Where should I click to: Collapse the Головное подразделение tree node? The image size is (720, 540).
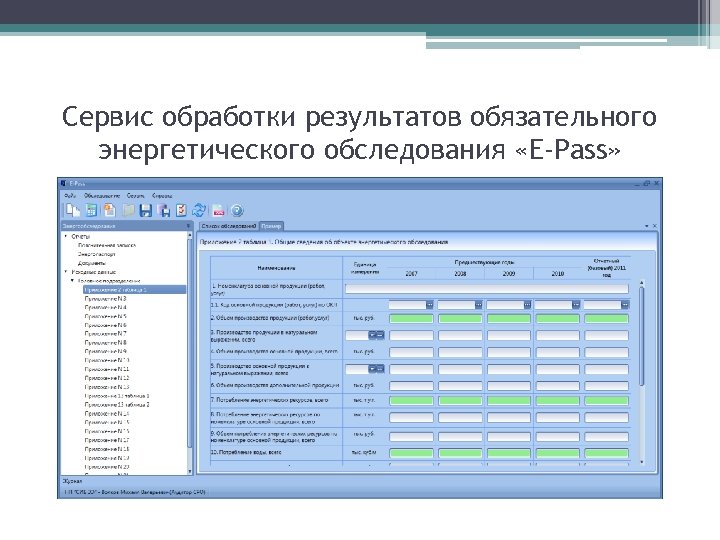73,281
